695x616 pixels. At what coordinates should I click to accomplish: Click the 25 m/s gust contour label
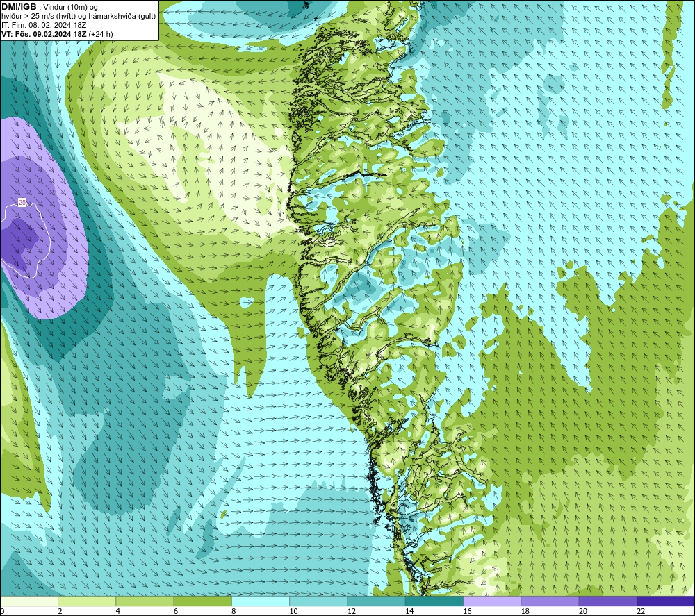coord(22,202)
